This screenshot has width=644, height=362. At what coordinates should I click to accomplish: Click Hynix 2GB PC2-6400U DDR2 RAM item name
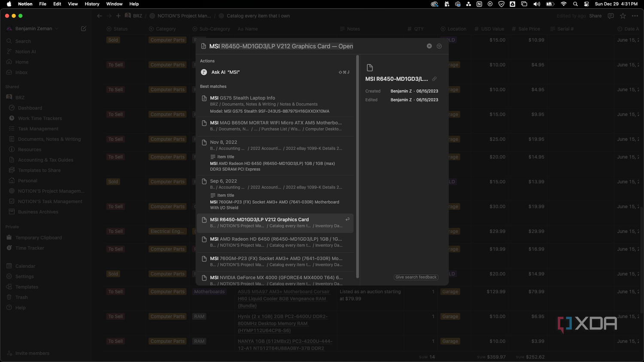(283, 323)
